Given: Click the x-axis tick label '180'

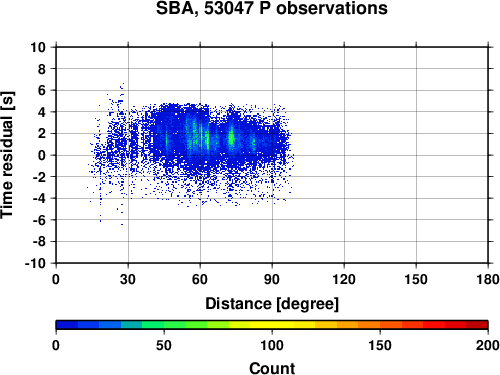Looking at the screenshot, I should tap(488, 279).
